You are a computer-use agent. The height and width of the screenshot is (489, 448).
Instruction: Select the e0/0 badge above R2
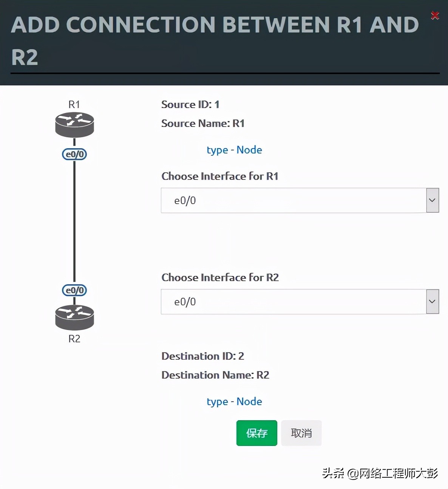(74, 290)
